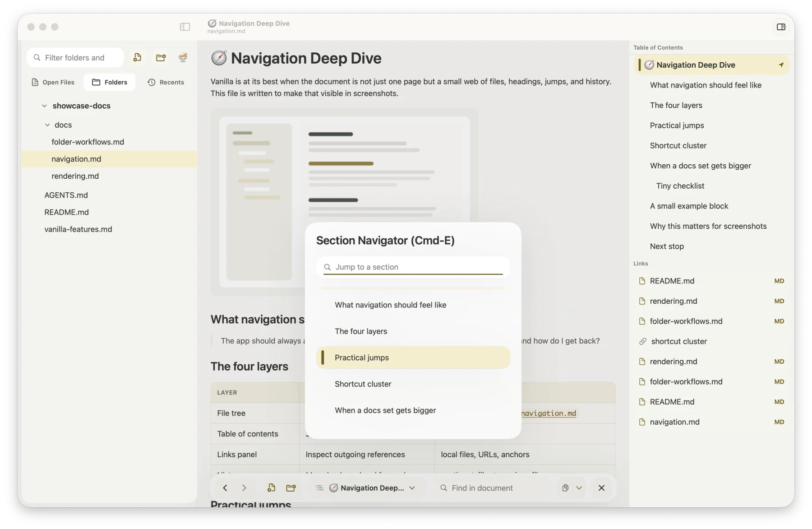Screen dimensions: 812x529
Task: Select "Shortcut cluster" in Section Navigator
Action: point(413,384)
